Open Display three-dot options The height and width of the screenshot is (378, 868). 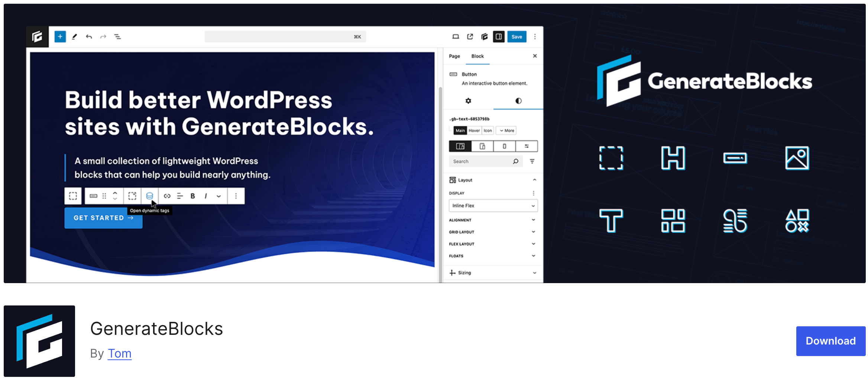534,193
